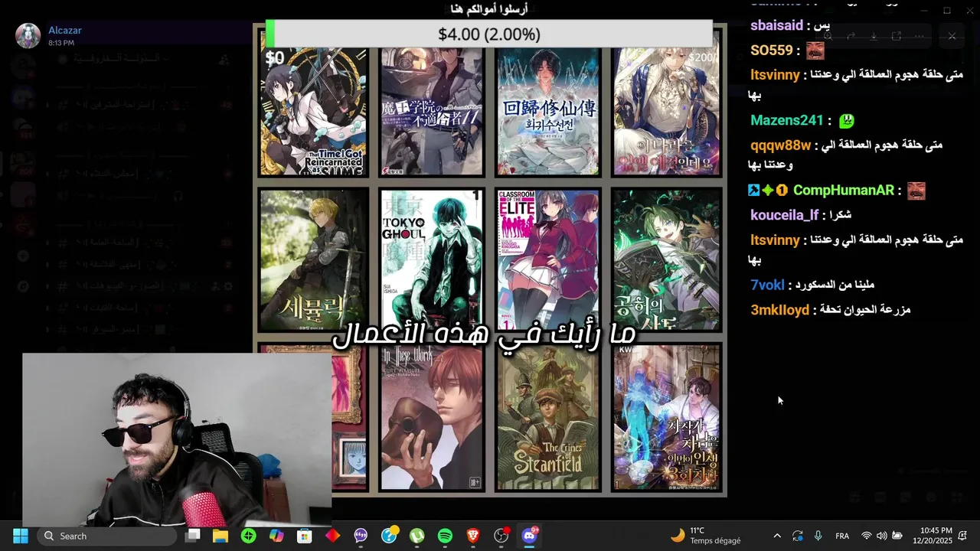Switch to Discord from the taskbar
Image resolution: width=980 pixels, height=551 pixels.
pyautogui.click(x=529, y=536)
